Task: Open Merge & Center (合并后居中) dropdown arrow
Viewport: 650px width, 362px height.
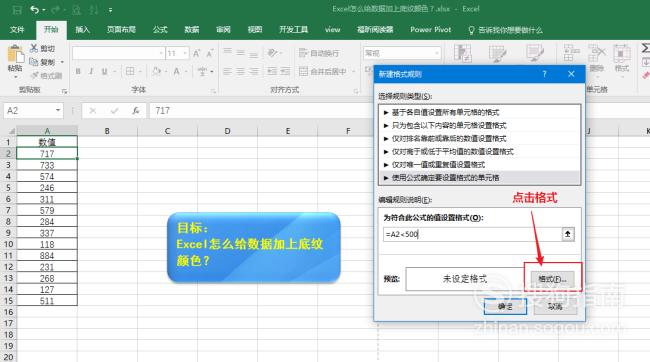Action: point(354,71)
